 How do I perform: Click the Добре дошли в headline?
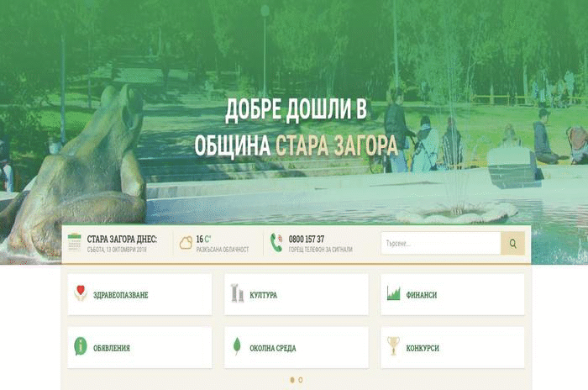coord(296,110)
